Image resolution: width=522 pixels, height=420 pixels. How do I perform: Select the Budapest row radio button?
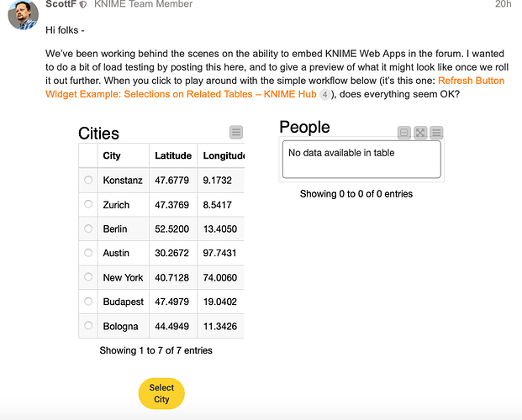pyautogui.click(x=89, y=302)
